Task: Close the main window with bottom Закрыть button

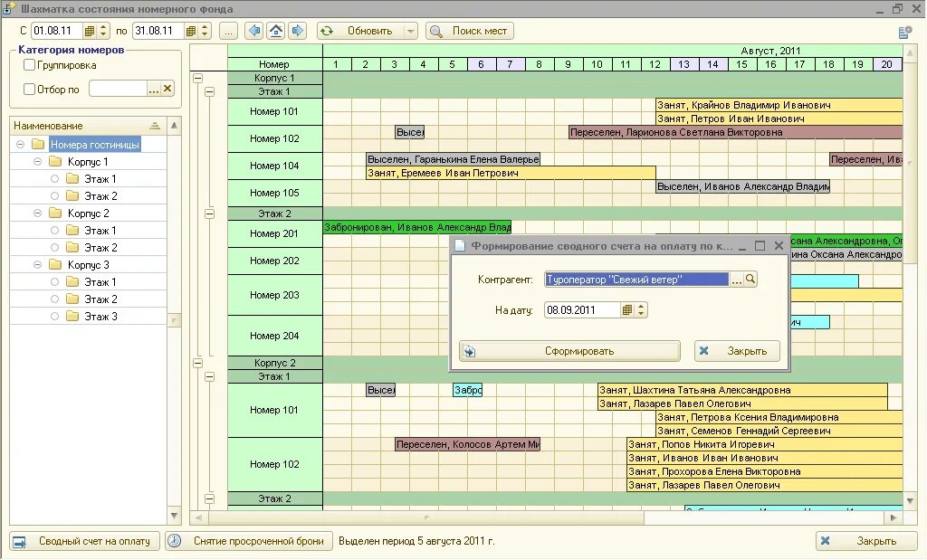Action: click(x=866, y=541)
